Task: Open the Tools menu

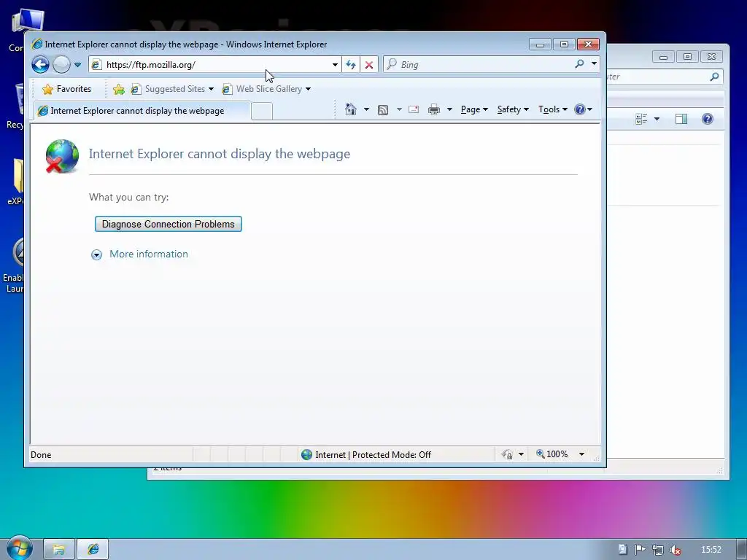Action: (553, 109)
